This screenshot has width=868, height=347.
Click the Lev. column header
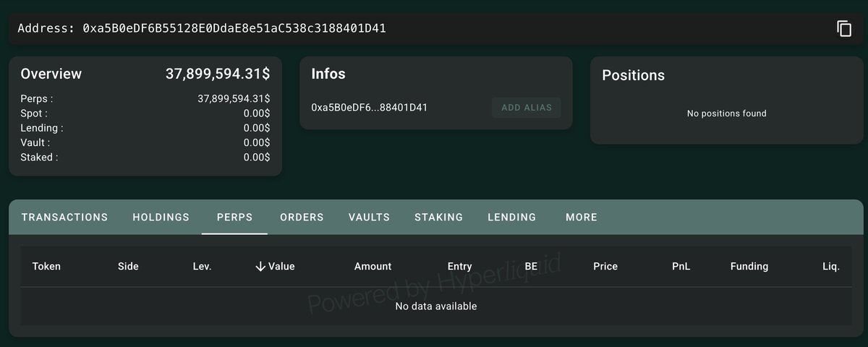[x=202, y=266]
